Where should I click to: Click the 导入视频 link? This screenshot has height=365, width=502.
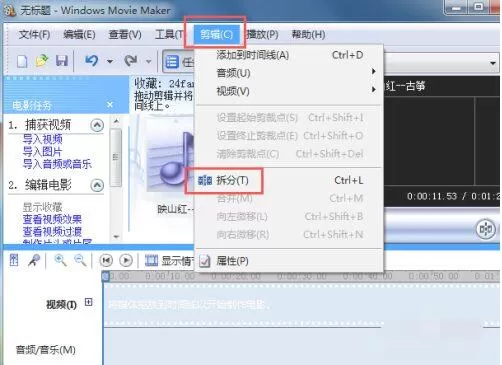[x=43, y=139]
